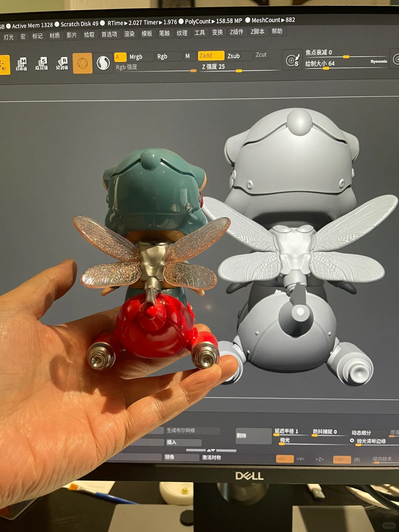Adjust the 延迟半径 1 lazy radius slider
Screen dimensions: 399x532
coord(291,432)
